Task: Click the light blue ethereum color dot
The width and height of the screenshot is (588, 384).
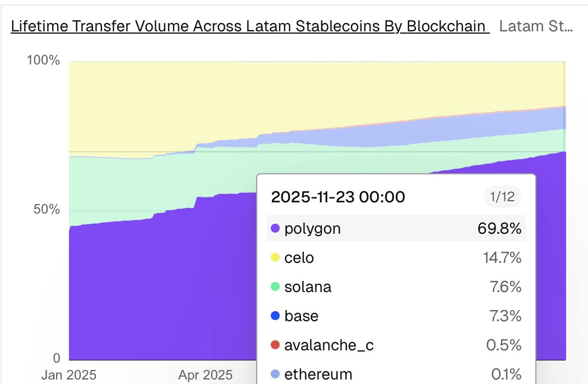Action: [275, 374]
